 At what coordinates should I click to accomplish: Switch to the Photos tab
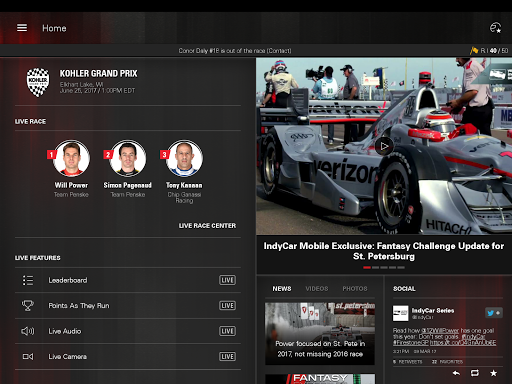tap(355, 289)
